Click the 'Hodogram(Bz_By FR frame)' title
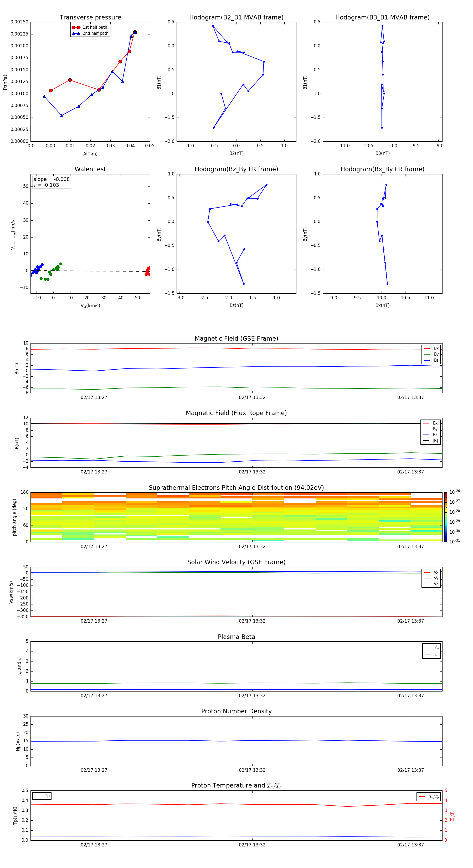 pyautogui.click(x=236, y=169)
